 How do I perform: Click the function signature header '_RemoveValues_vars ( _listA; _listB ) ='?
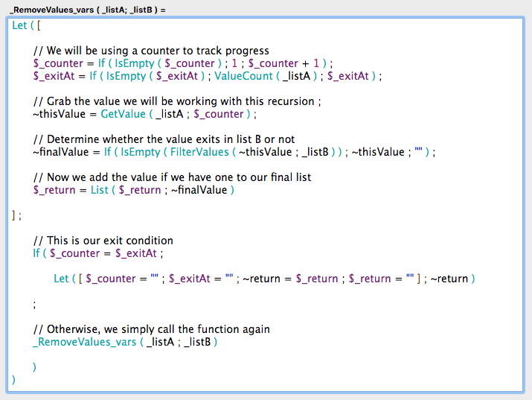[88, 10]
